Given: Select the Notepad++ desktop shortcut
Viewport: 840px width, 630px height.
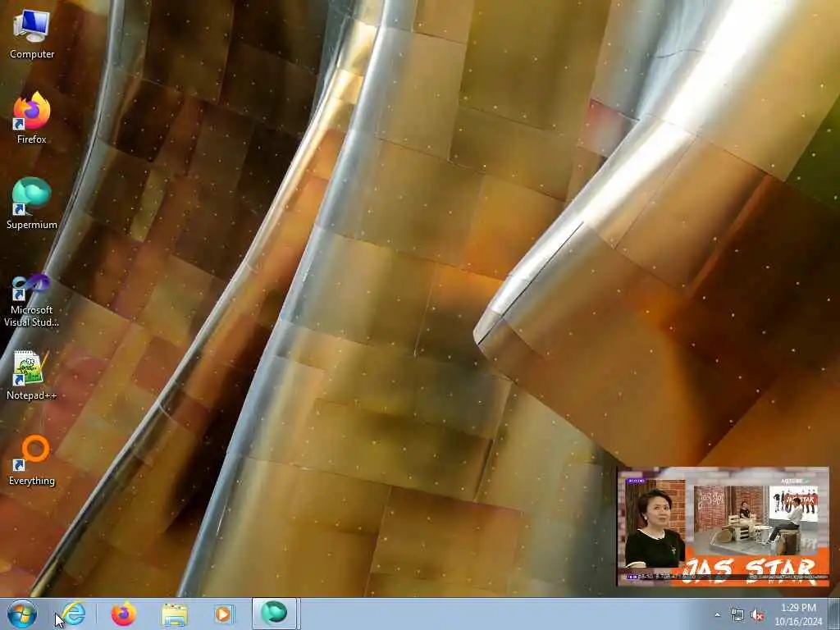Looking at the screenshot, I should 32,375.
